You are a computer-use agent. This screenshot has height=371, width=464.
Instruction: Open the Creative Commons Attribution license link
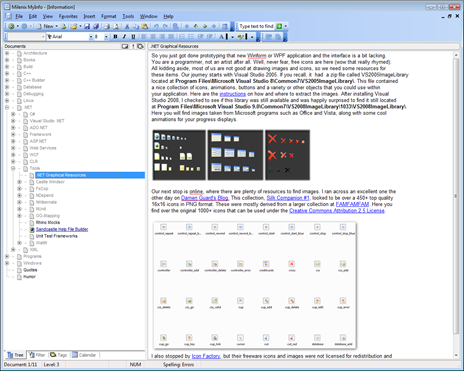pos(337,211)
